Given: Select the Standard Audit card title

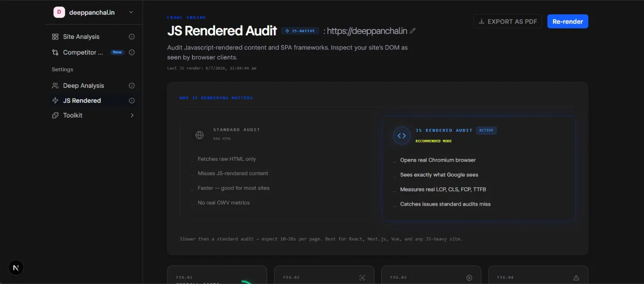Looking at the screenshot, I should click(237, 130).
